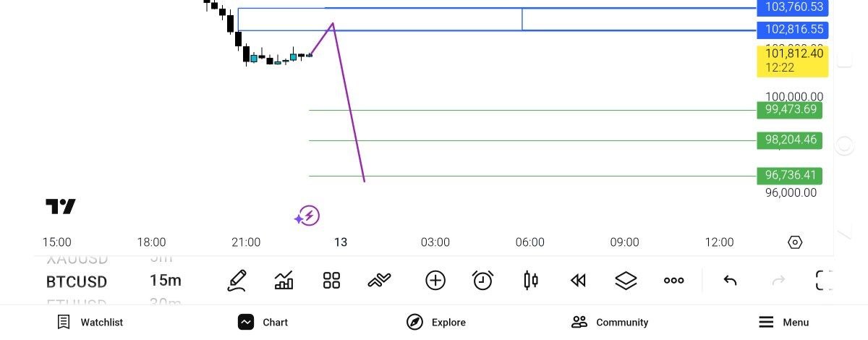Viewport: 868px width, 340px height.
Task: Start bar replay with the rewind icon
Action: point(578,280)
